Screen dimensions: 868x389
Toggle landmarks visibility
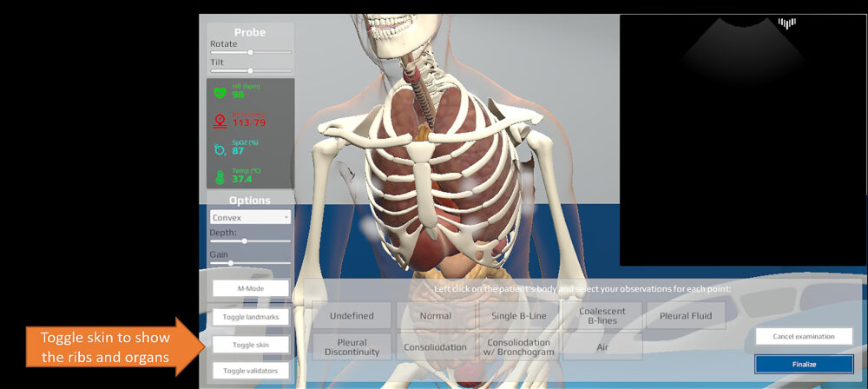(251, 316)
